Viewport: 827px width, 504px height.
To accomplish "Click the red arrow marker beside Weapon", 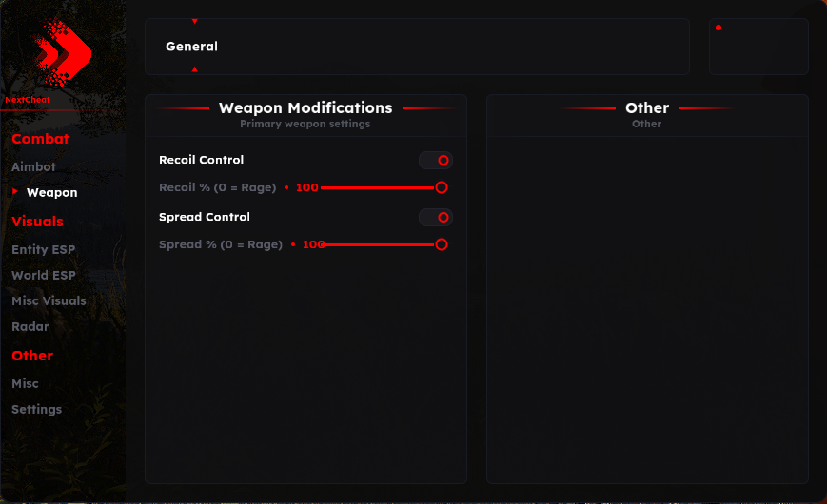I will [x=15, y=191].
